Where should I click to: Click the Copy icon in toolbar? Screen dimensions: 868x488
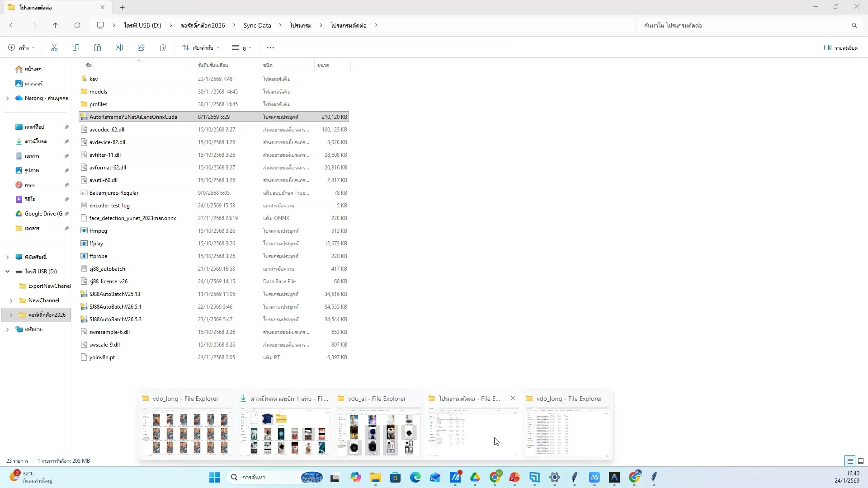(x=76, y=47)
